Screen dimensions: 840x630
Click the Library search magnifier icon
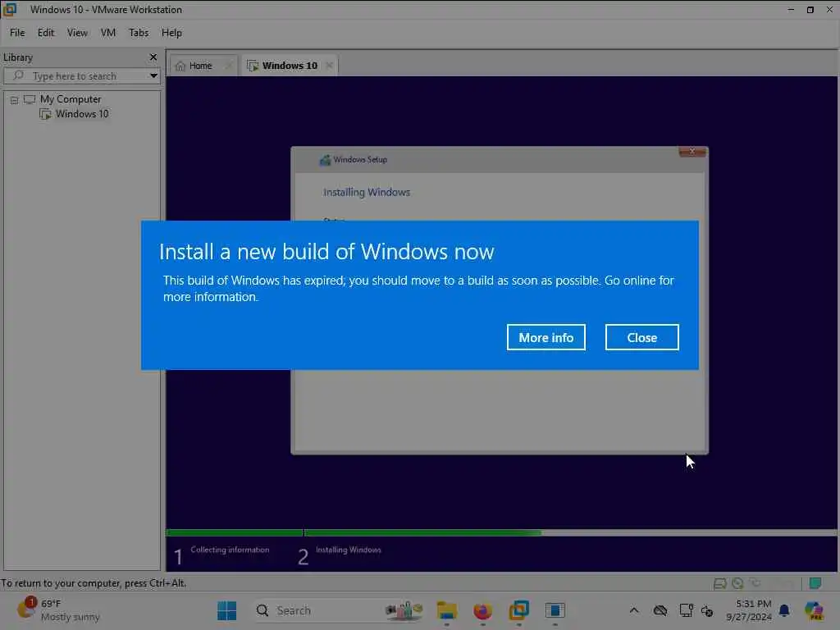[x=18, y=75]
